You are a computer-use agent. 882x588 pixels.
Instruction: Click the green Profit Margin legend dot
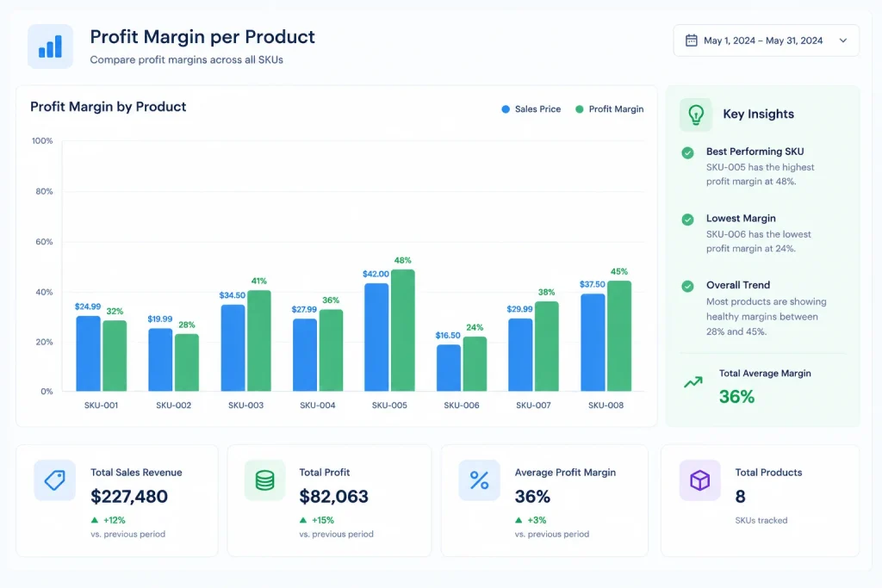580,109
